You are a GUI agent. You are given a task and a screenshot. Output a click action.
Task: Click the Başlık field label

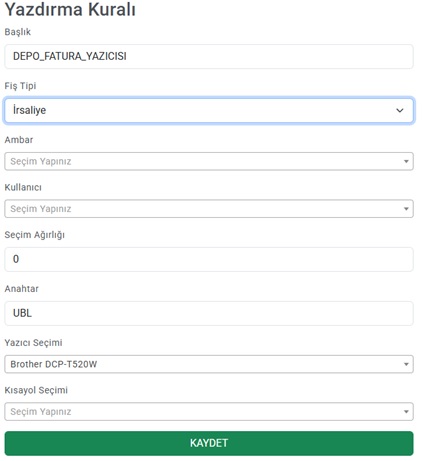[18, 32]
